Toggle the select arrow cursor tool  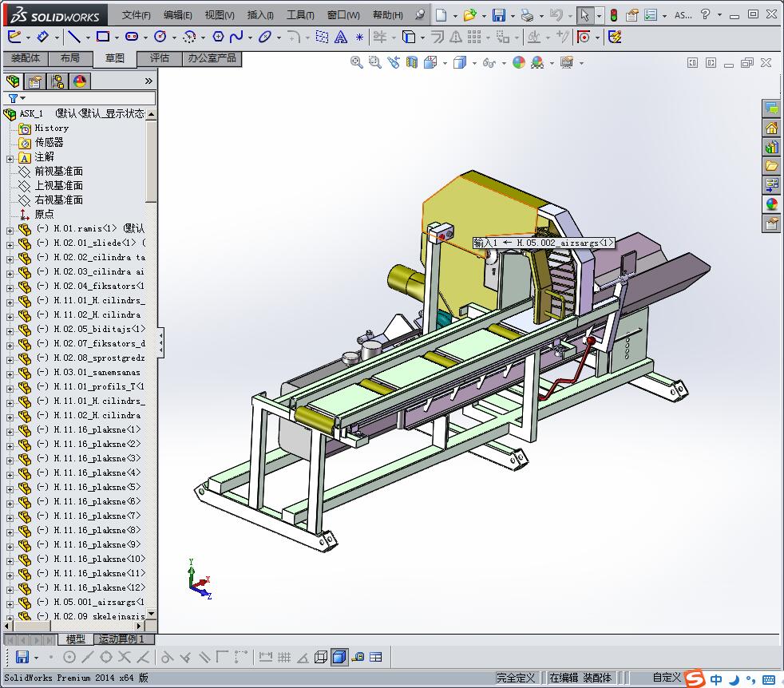tap(584, 15)
